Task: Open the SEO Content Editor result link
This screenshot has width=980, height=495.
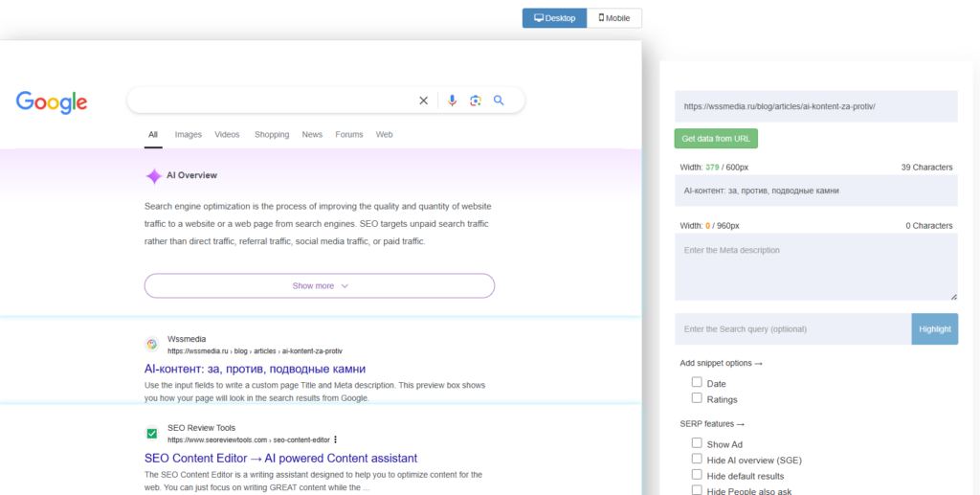Action: pyautogui.click(x=280, y=458)
